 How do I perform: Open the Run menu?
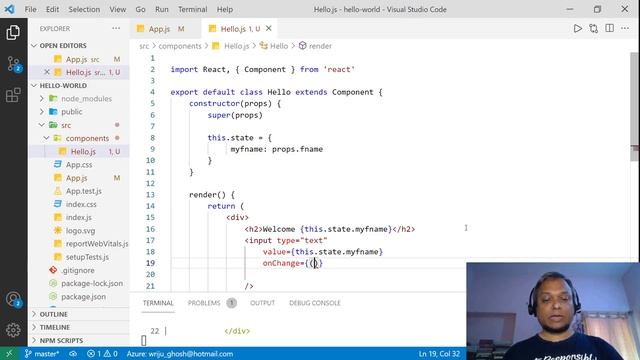click(x=162, y=9)
